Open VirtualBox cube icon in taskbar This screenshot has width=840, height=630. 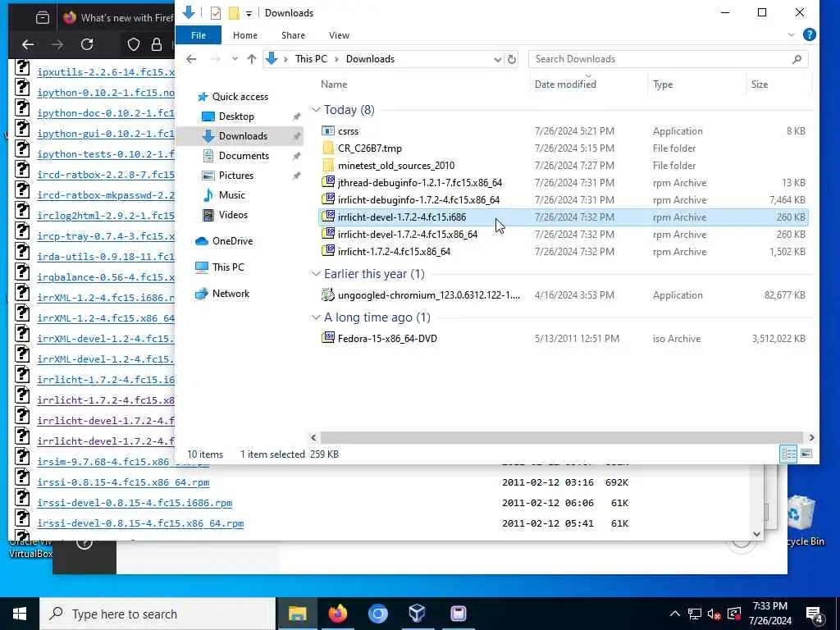418,614
